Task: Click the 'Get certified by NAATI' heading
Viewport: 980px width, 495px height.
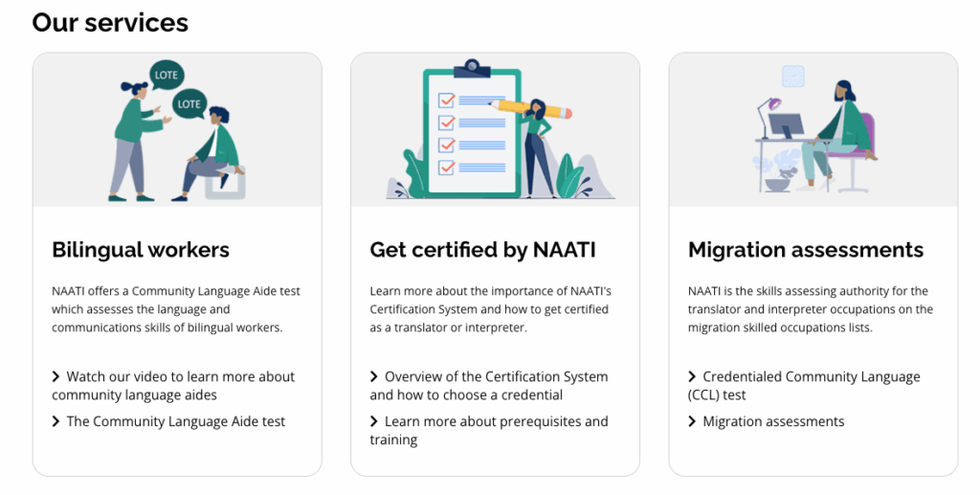Action: 482,250
